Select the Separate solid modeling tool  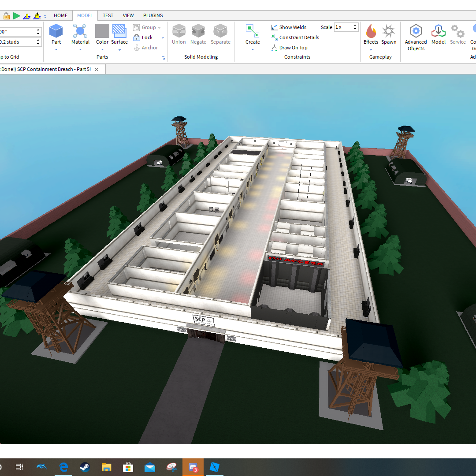click(220, 31)
